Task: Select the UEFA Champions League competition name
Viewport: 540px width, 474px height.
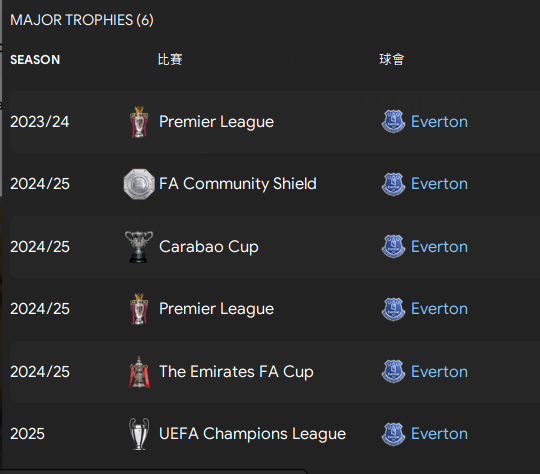Action: (252, 434)
